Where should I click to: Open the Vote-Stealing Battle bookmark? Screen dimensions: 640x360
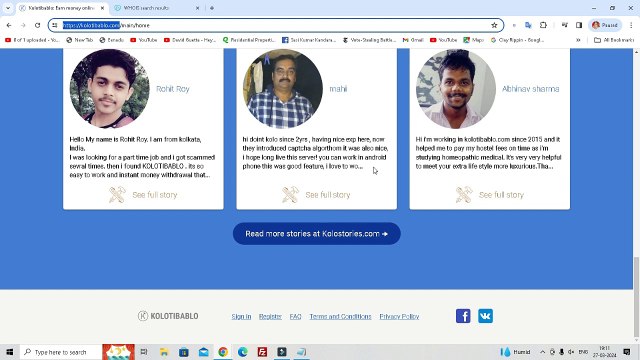[x=369, y=40]
